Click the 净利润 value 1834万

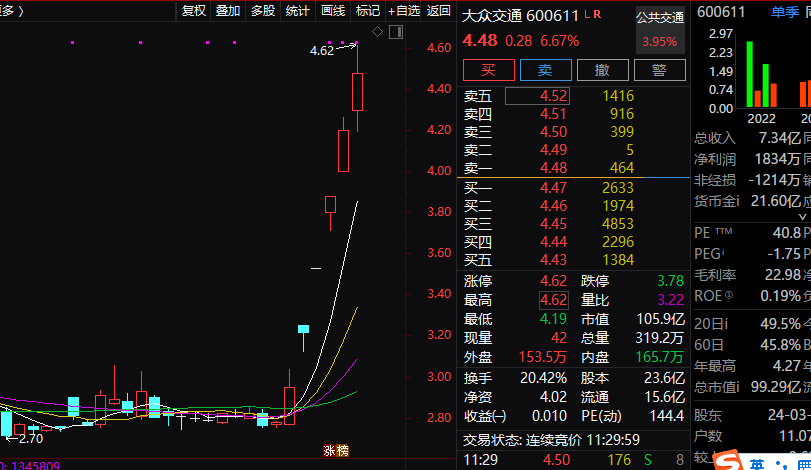pyautogui.click(x=778, y=159)
